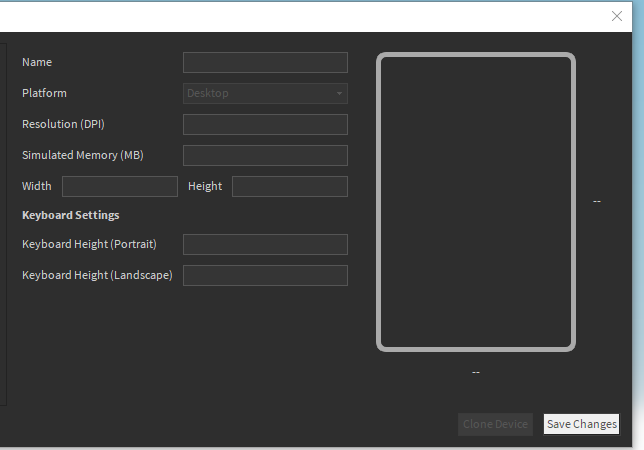
Task: Click the Keyboard Settings heading
Action: pos(71,215)
